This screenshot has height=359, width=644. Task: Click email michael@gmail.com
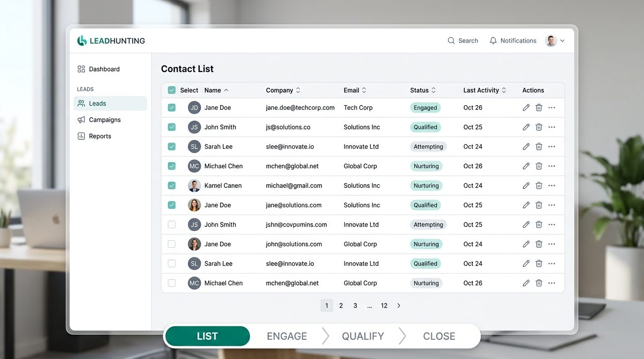pyautogui.click(x=294, y=186)
